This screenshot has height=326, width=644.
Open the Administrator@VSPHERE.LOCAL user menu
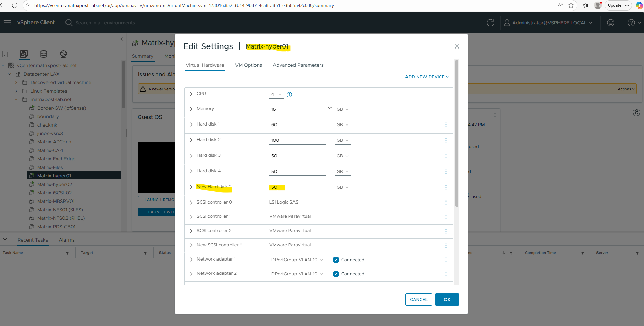coord(548,23)
